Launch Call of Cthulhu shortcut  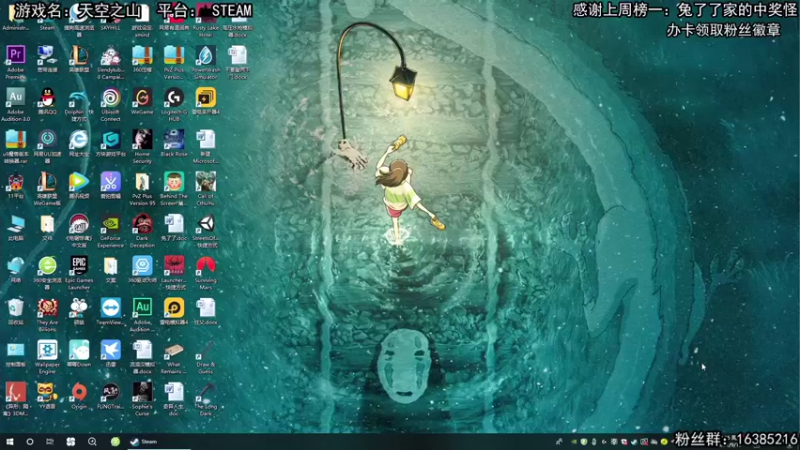206,182
